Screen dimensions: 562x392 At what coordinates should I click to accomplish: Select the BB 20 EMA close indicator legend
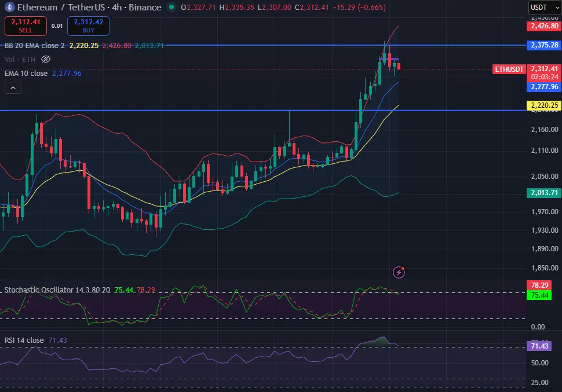coord(35,45)
